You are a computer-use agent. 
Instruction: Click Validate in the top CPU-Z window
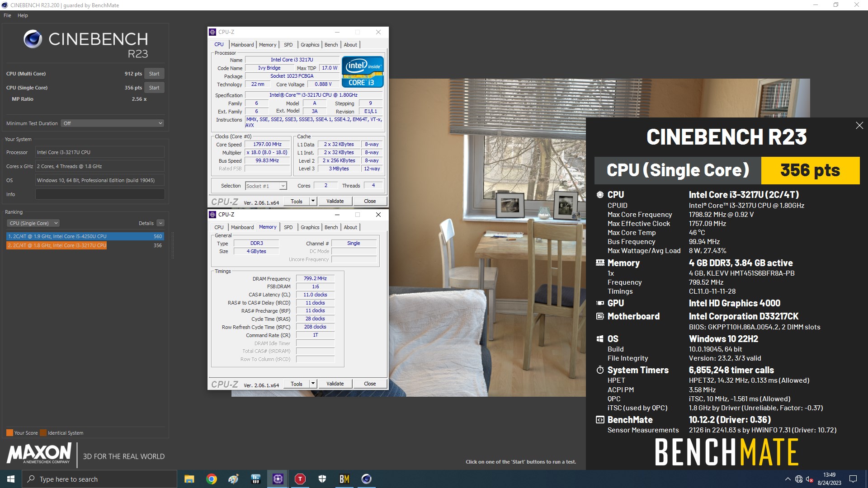[335, 202]
